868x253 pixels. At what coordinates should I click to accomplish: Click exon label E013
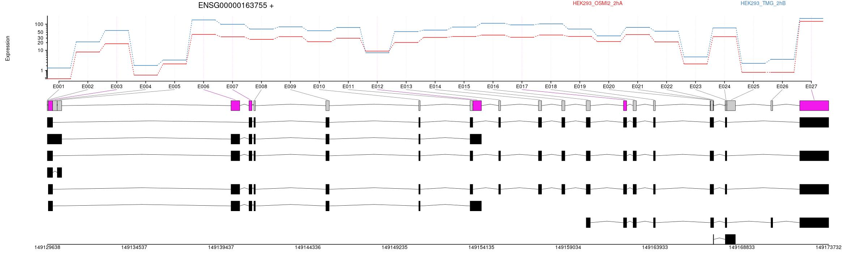point(406,86)
